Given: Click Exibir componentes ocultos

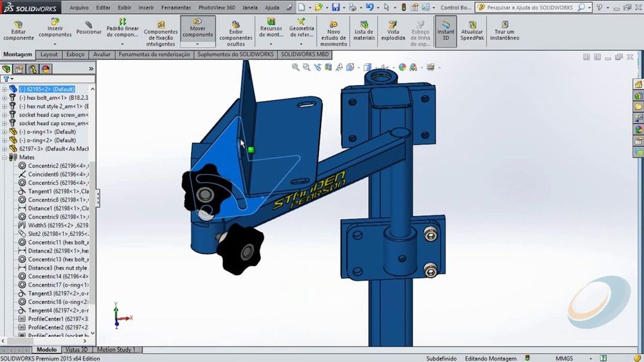Looking at the screenshot, I should tap(236, 33).
